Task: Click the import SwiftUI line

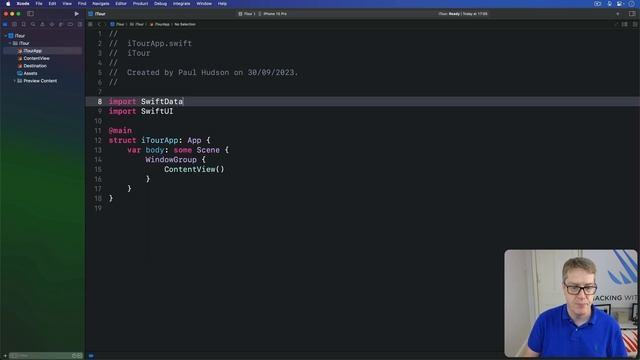Action: [x=141, y=111]
